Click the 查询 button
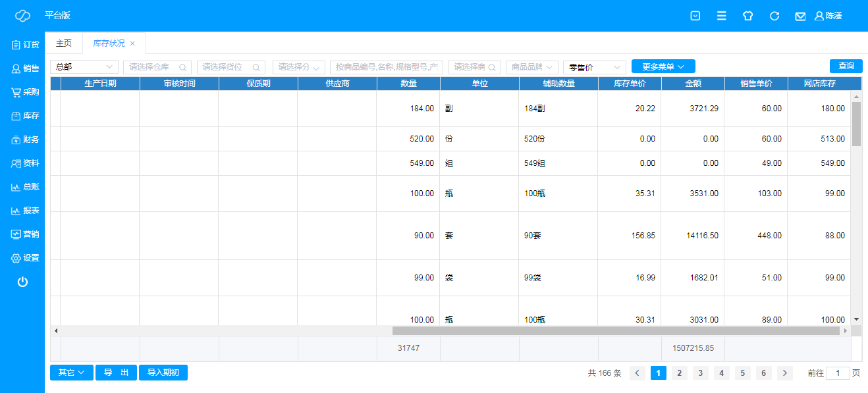This screenshot has height=393, width=868. (846, 66)
